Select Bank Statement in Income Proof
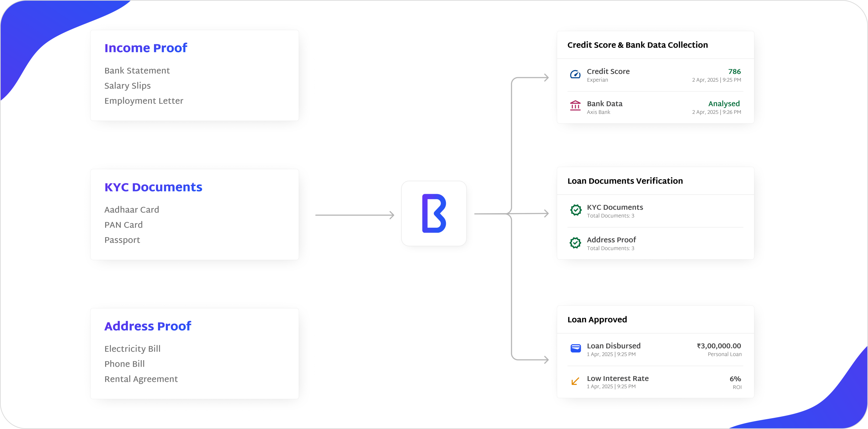The width and height of the screenshot is (868, 429). pos(137,70)
